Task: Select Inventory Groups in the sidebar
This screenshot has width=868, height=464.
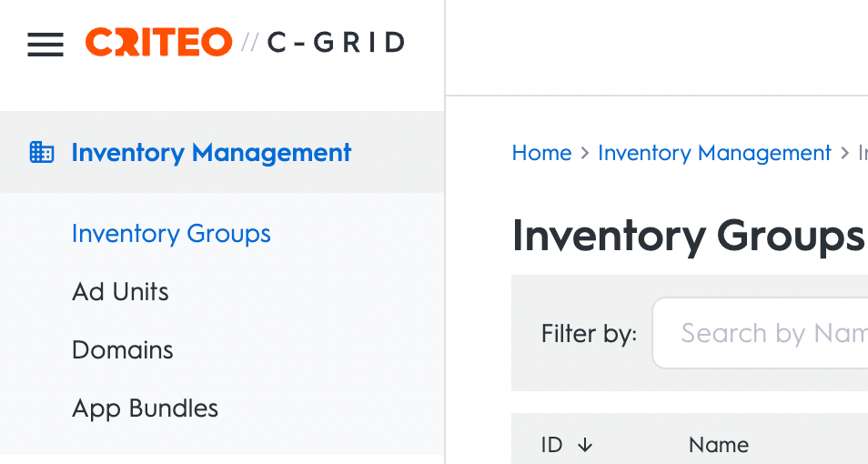Action: click(171, 234)
